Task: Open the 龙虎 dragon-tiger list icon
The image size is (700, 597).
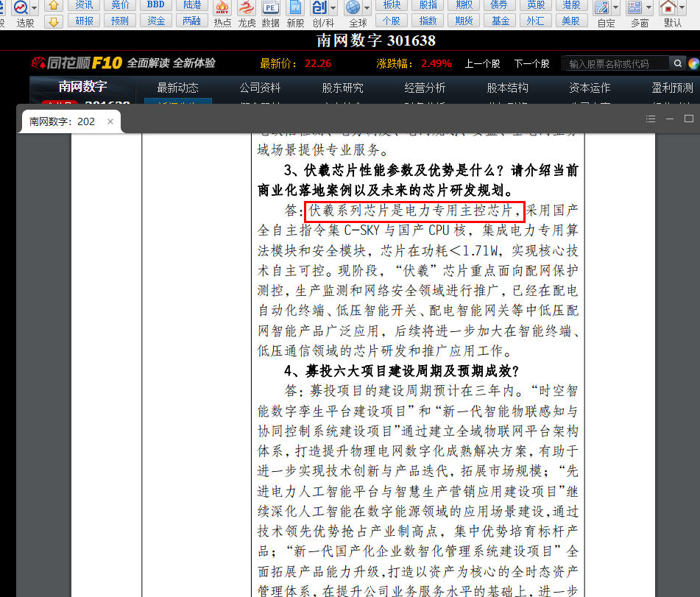Action: point(247,7)
